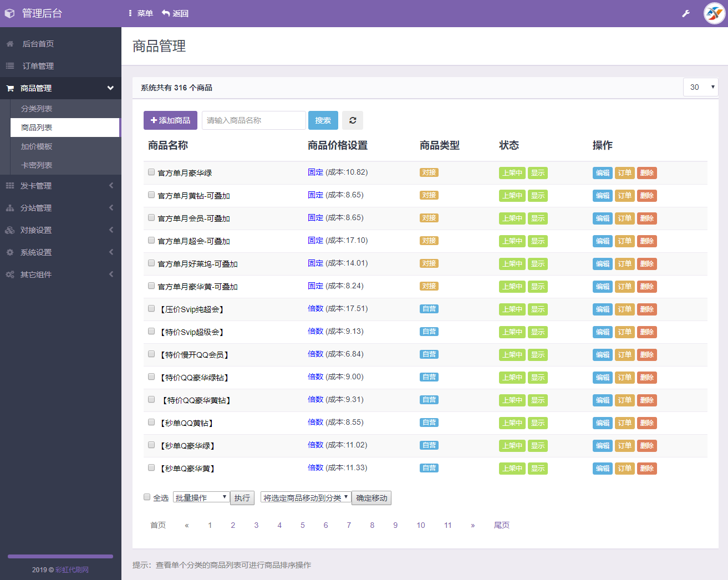
Task: Tick the 全选 select-all checkbox
Action: [x=147, y=497]
